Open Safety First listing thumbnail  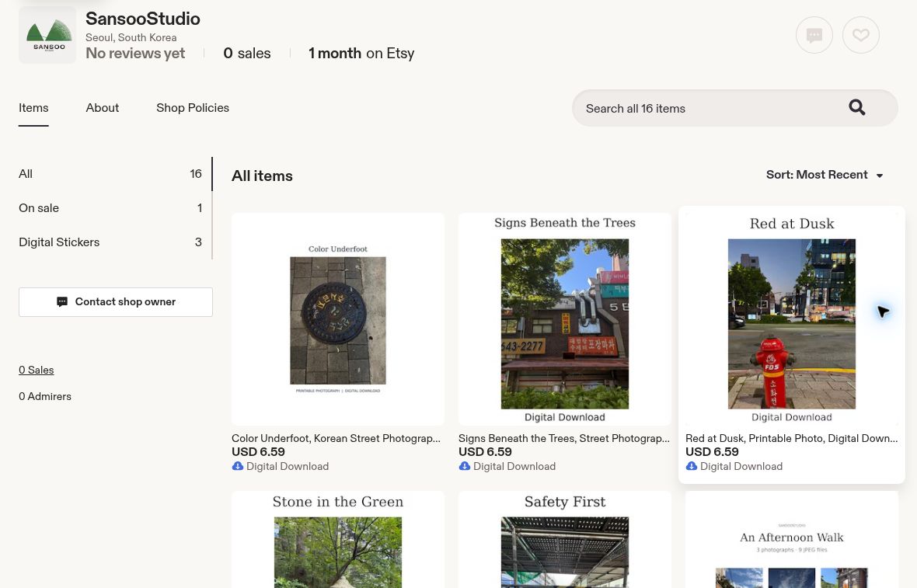[x=565, y=540]
